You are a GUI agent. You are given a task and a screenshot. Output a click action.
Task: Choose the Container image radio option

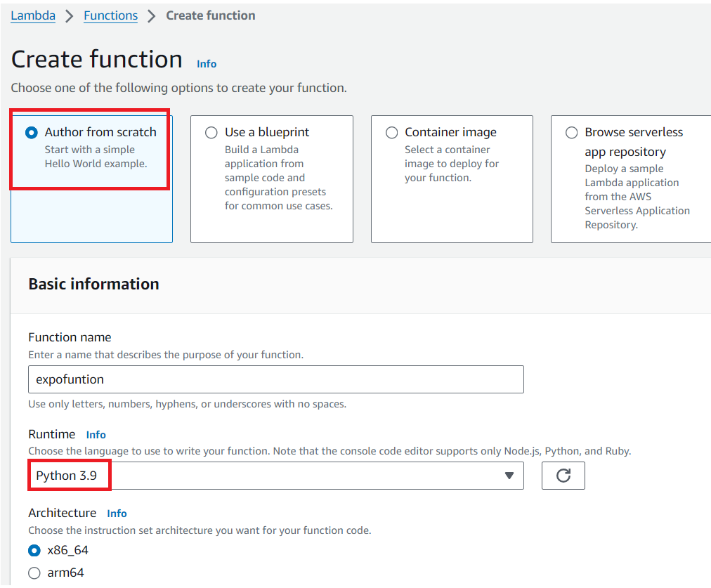coord(392,133)
